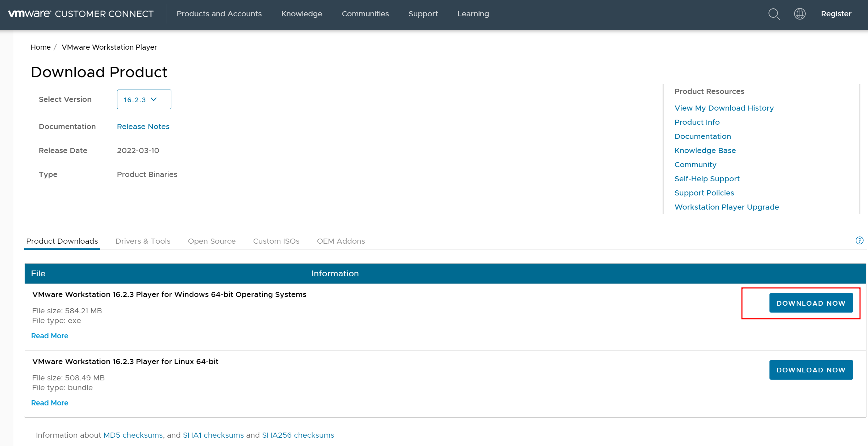Select the Custom ISOs tab
This screenshot has width=868, height=446.
276,241
